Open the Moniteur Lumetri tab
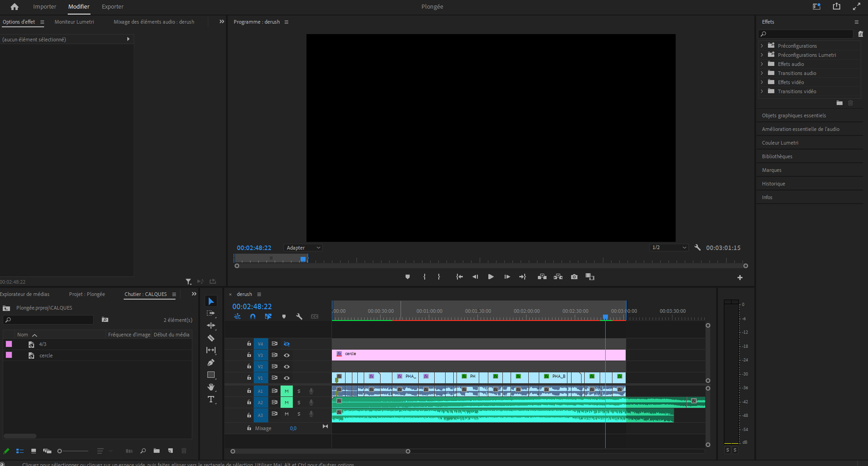The width and height of the screenshot is (868, 466). [74, 22]
